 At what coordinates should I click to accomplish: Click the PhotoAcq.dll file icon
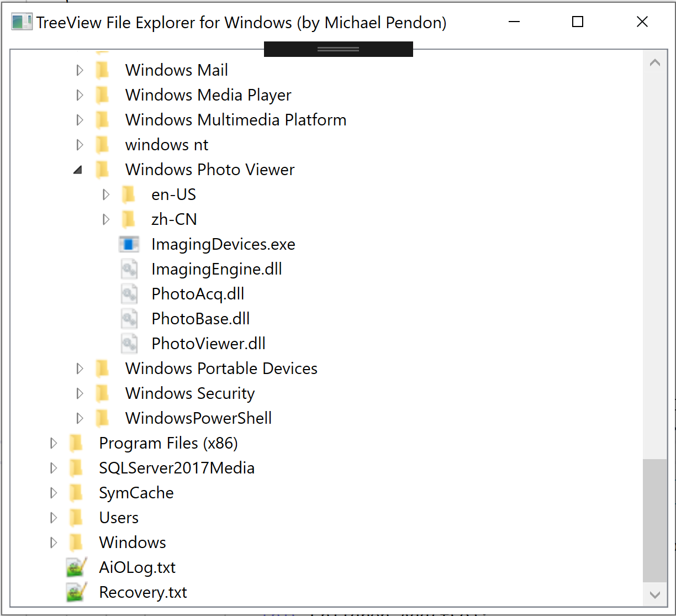[129, 293]
